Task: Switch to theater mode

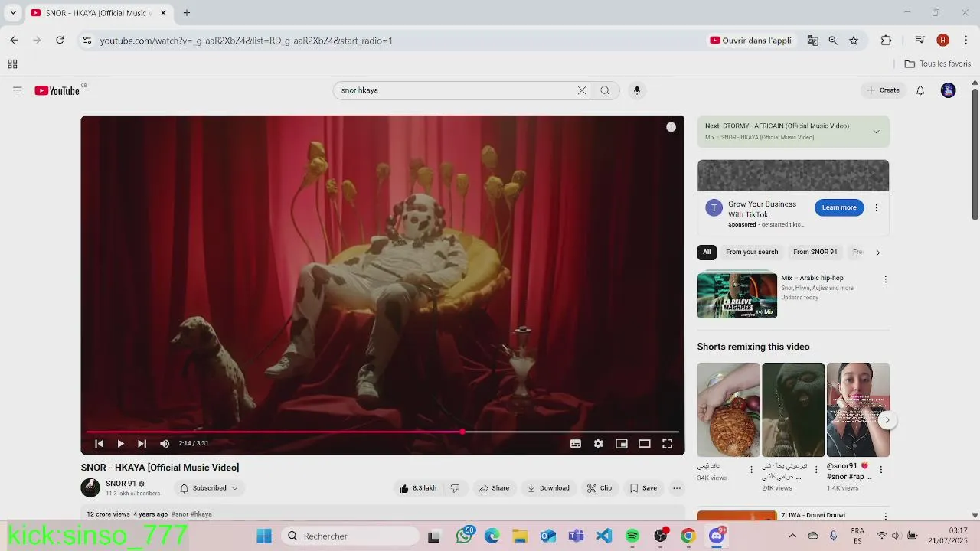Action: [x=645, y=443]
